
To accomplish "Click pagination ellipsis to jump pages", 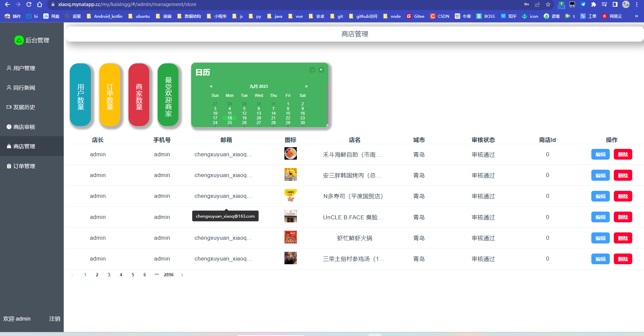I will pos(157,274).
